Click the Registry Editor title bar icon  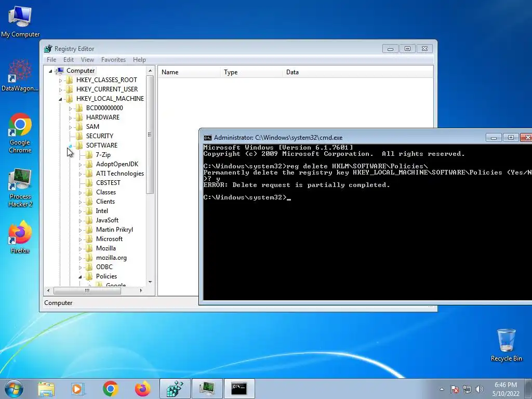48,48
